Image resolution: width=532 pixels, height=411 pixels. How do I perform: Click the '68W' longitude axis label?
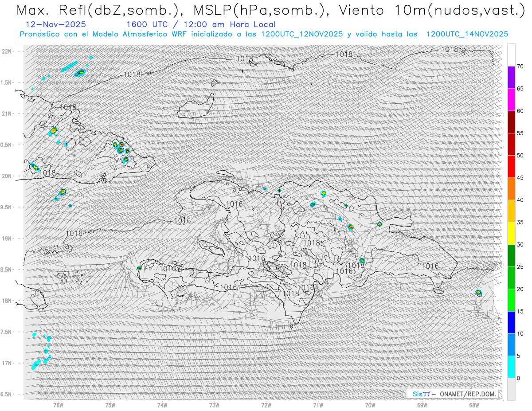tap(474, 405)
